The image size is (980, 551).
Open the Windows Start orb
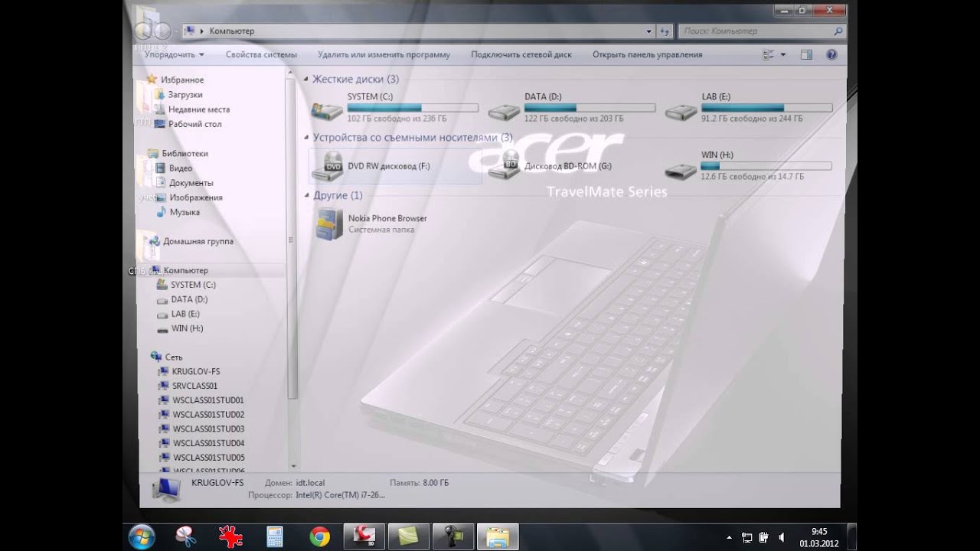[x=142, y=536]
